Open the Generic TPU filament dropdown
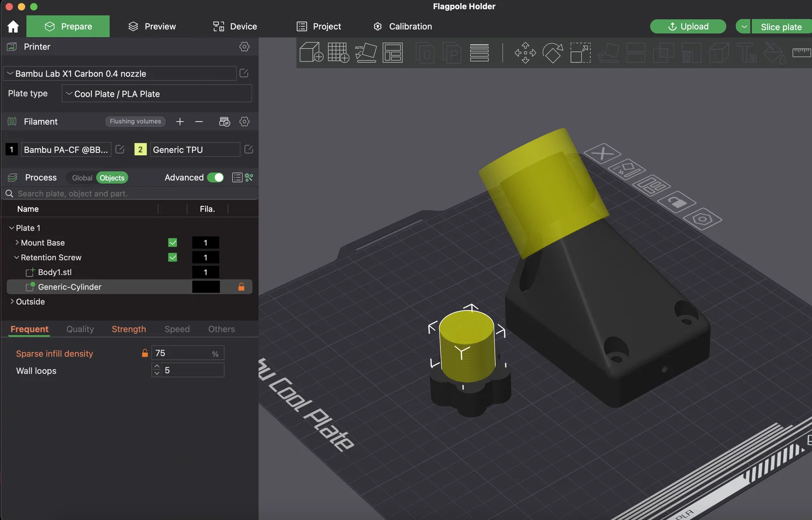Viewport: 812px width, 520px height. click(195, 150)
